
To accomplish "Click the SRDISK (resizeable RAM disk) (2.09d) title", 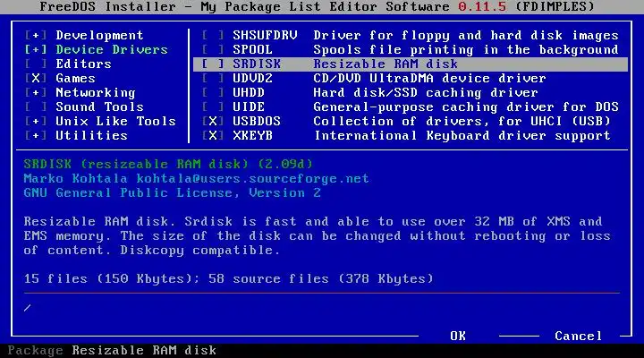I will (x=168, y=165).
